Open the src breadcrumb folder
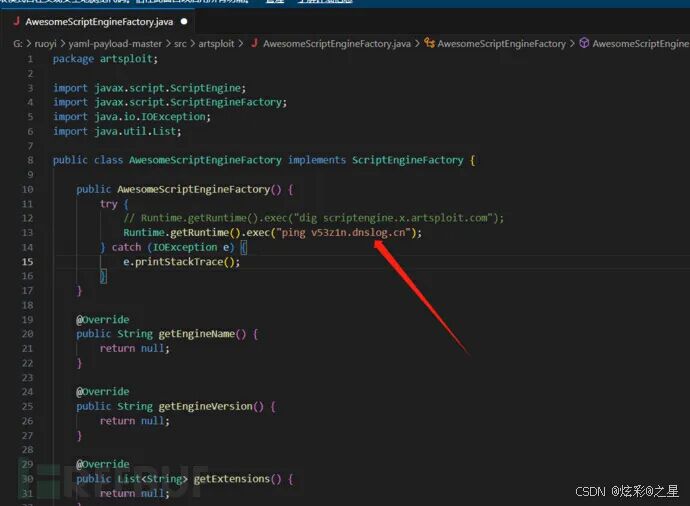This screenshot has width=690, height=506. [180, 44]
